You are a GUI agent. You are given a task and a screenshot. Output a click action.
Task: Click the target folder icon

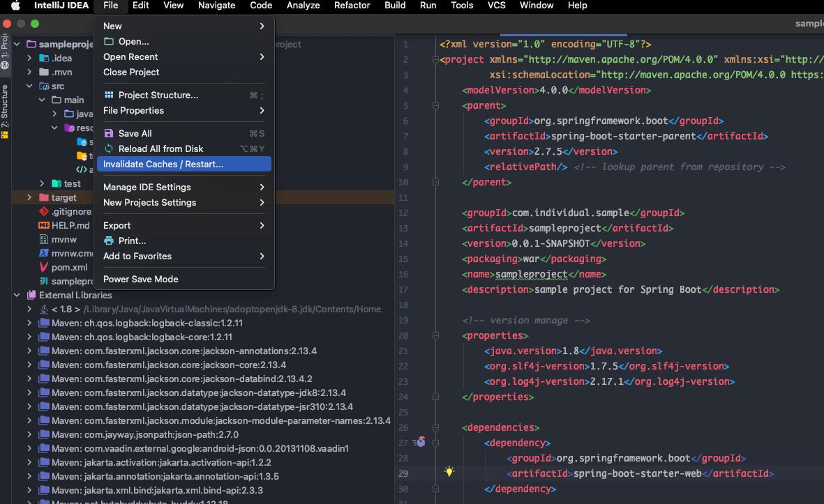click(44, 197)
